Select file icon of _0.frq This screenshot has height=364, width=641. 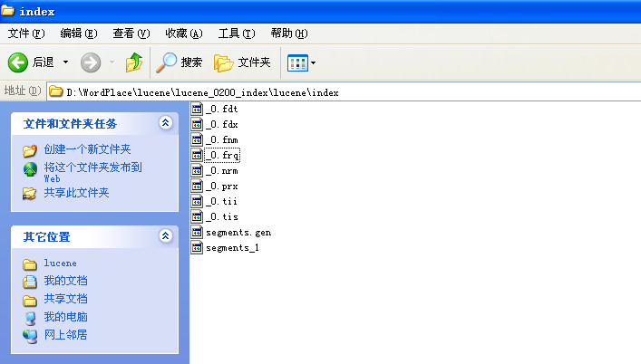[x=197, y=155]
